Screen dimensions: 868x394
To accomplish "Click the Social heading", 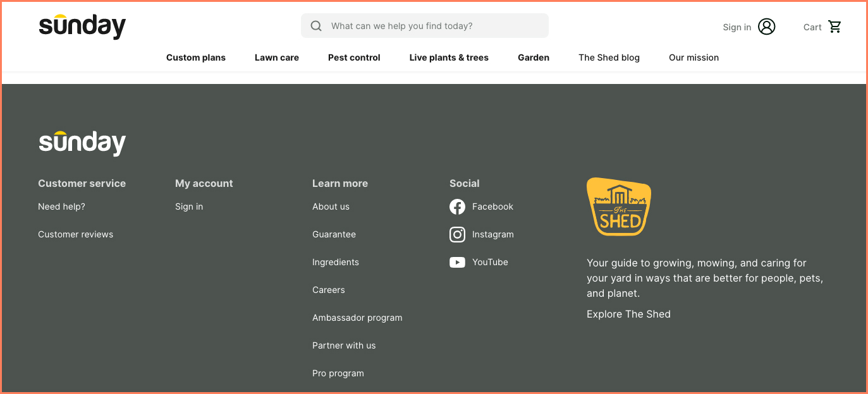I will click(465, 183).
